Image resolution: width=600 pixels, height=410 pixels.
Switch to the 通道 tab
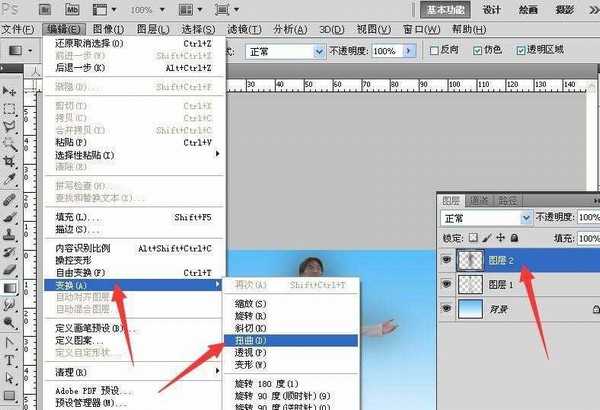click(x=479, y=201)
